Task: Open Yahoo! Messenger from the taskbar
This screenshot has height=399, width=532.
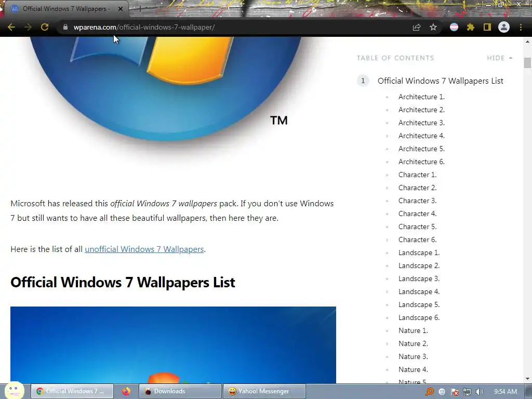Action: 264,391
